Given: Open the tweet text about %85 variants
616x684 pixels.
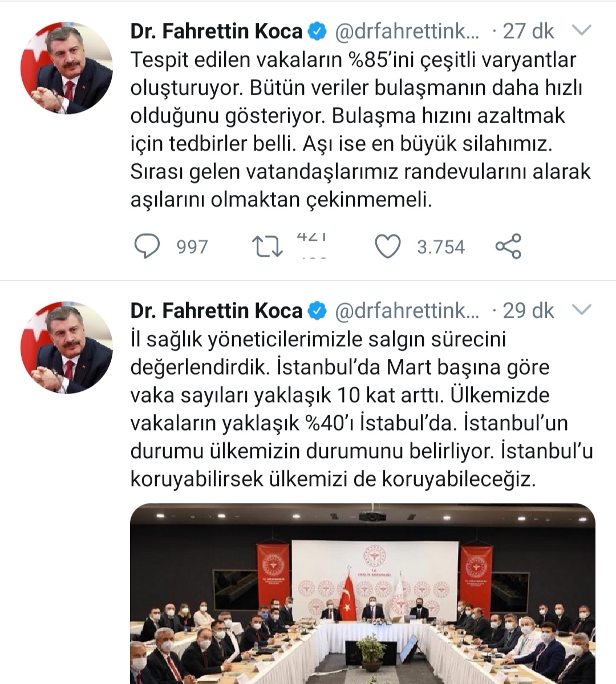Looking at the screenshot, I should click(x=360, y=129).
